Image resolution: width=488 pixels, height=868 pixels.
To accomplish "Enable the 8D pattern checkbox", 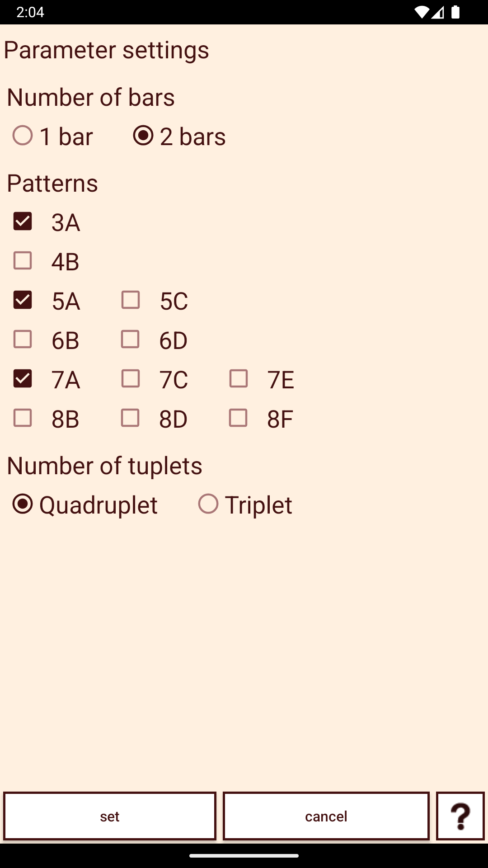I will (x=131, y=418).
